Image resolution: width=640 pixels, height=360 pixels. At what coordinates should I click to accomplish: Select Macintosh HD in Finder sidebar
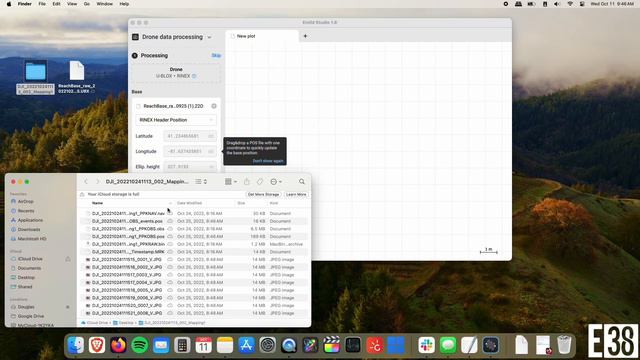click(x=31, y=238)
